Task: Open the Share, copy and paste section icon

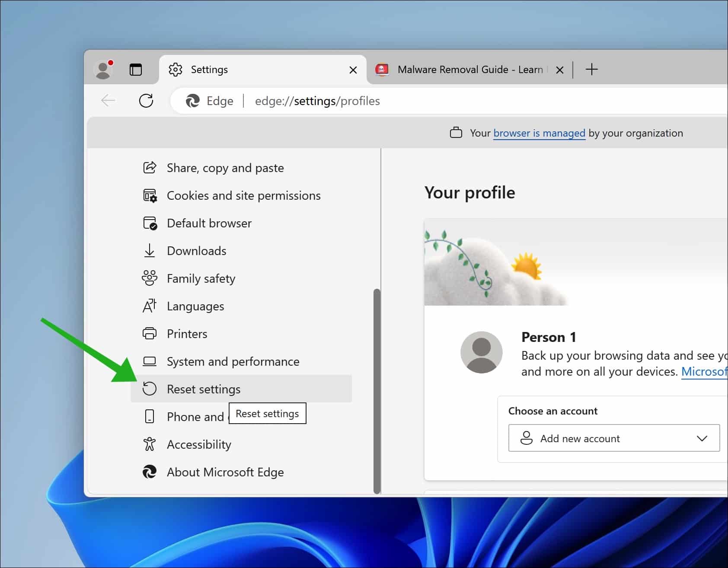Action: [150, 168]
